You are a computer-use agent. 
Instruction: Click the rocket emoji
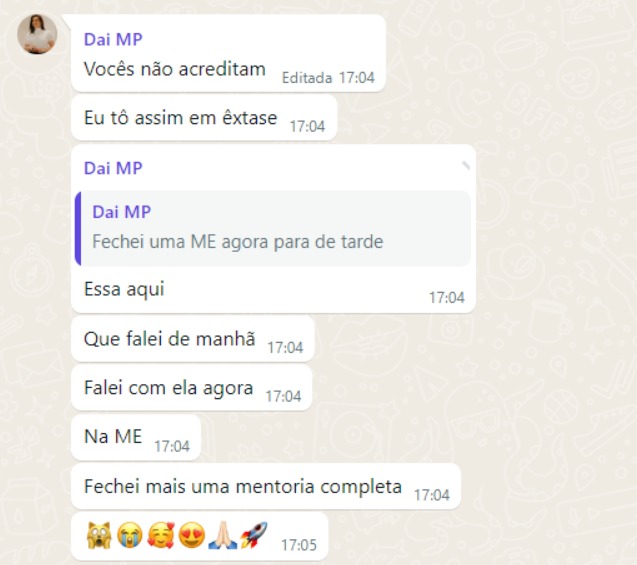254,535
